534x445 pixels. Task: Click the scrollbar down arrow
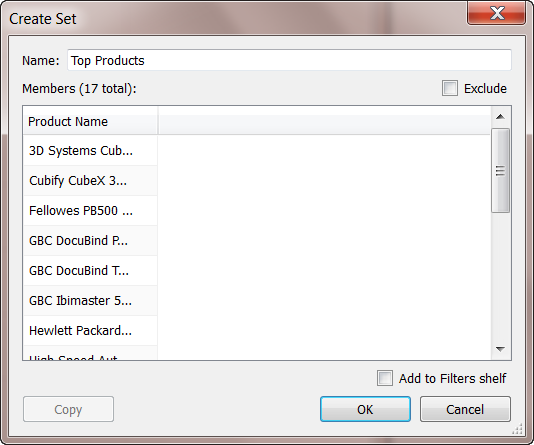[500, 349]
